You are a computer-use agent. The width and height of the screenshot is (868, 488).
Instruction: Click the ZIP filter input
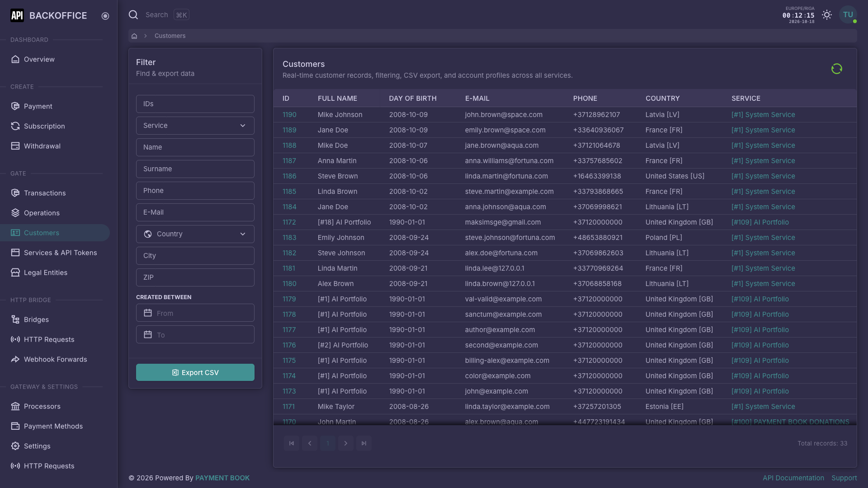pyautogui.click(x=195, y=277)
